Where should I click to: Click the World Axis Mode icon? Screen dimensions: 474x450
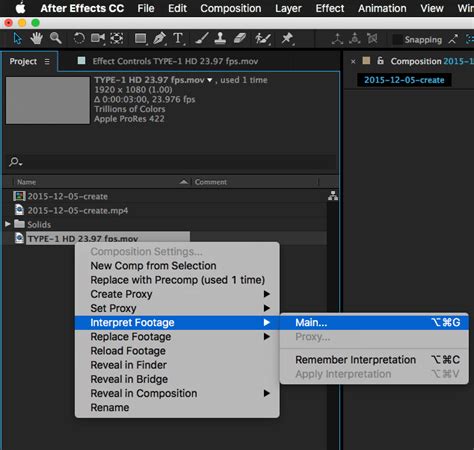(x=355, y=39)
